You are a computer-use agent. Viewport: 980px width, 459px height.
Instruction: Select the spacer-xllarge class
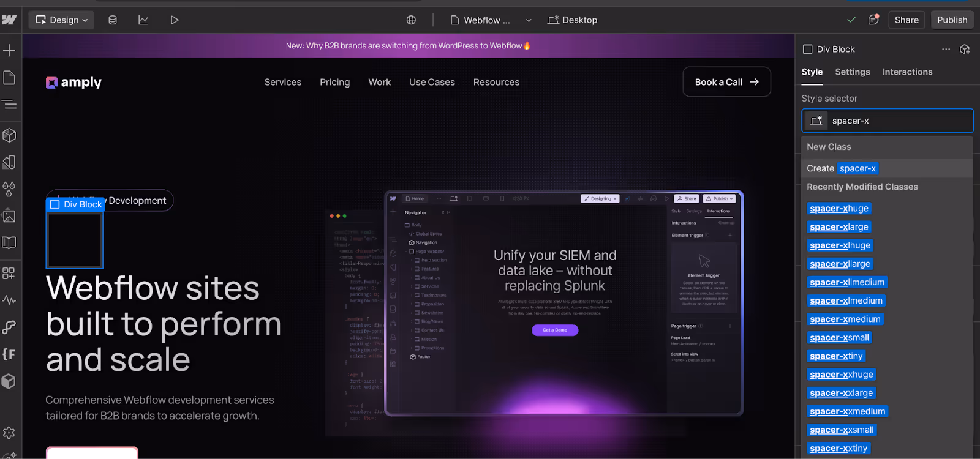click(x=840, y=264)
